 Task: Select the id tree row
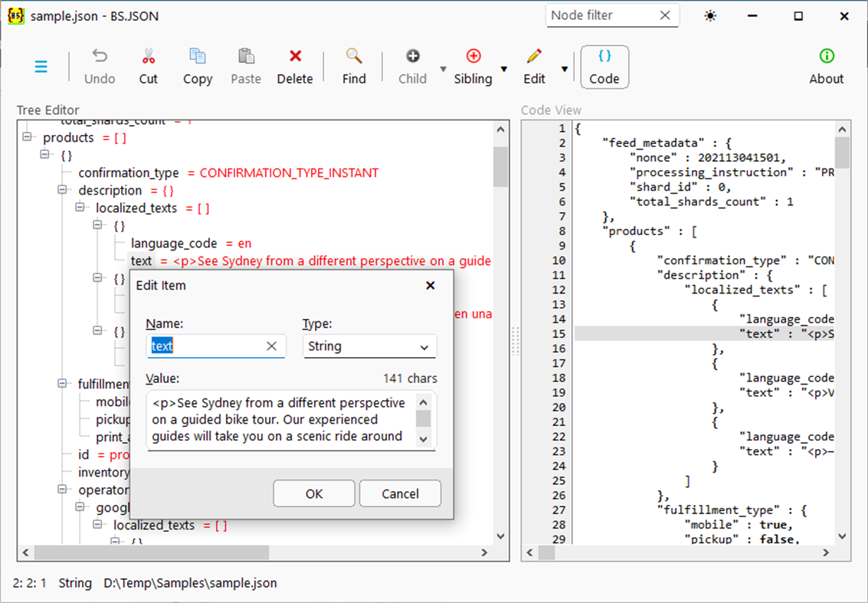103,454
